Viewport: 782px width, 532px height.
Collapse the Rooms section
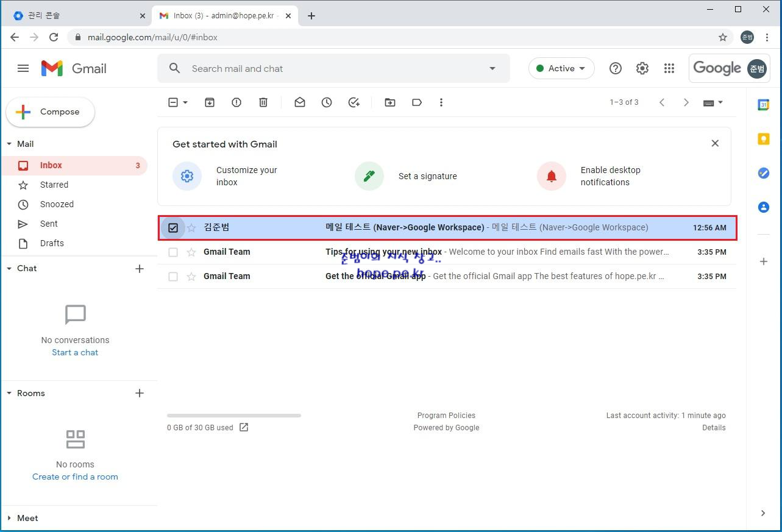tap(9, 393)
